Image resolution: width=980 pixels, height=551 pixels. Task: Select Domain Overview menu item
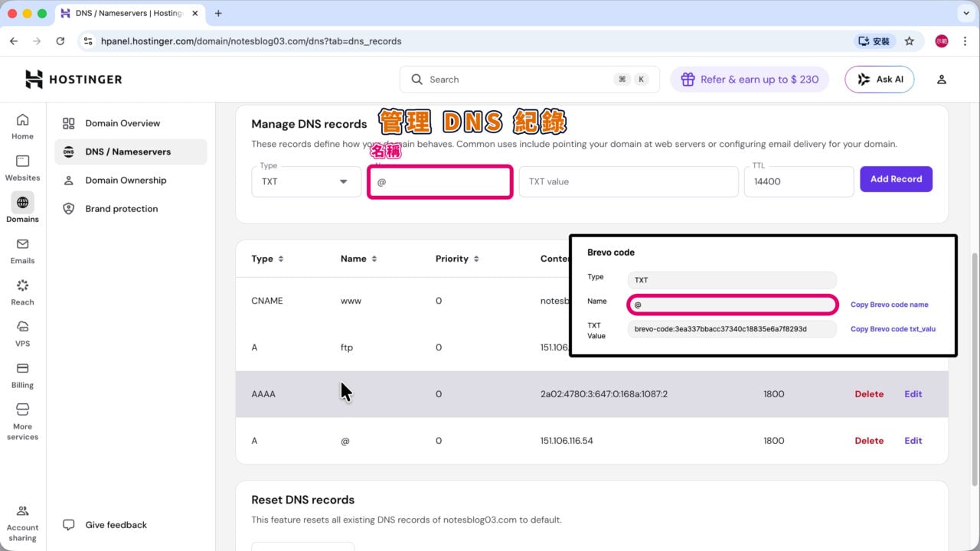coord(131,123)
